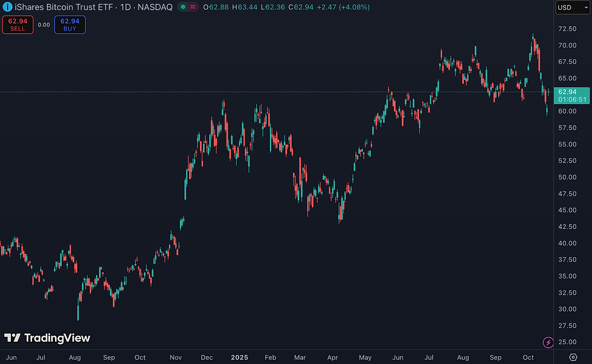Click the Dec label on the time axis
Image resolution: width=592 pixels, height=364 pixels.
207,357
